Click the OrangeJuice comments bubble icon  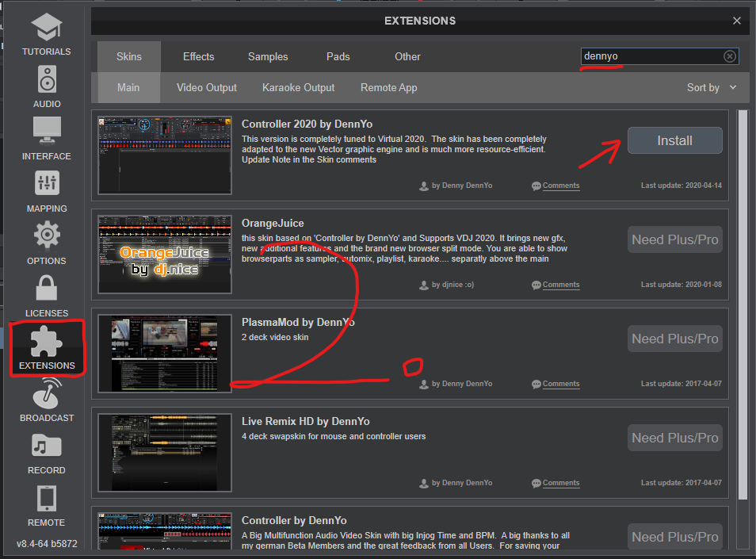pos(536,285)
